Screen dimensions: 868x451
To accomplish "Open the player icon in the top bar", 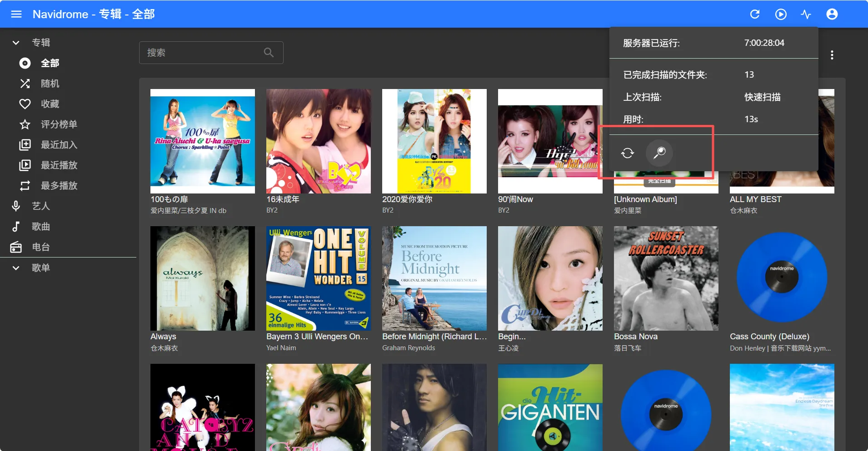I will pyautogui.click(x=781, y=14).
